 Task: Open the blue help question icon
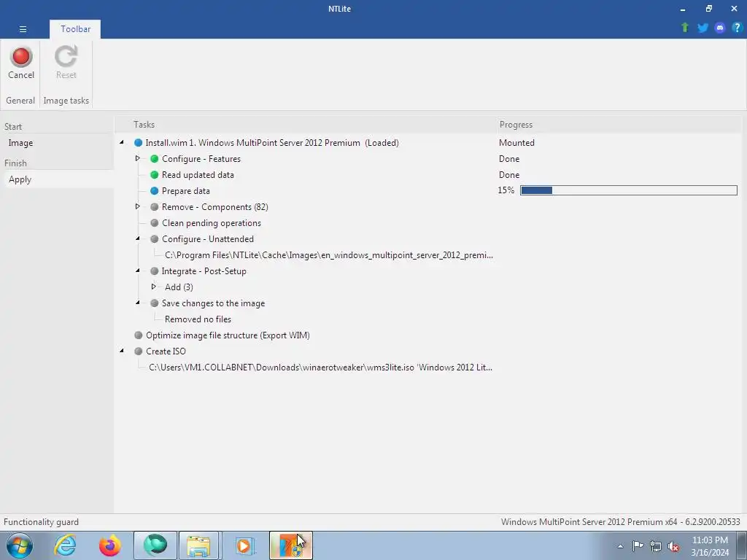pyautogui.click(x=737, y=28)
